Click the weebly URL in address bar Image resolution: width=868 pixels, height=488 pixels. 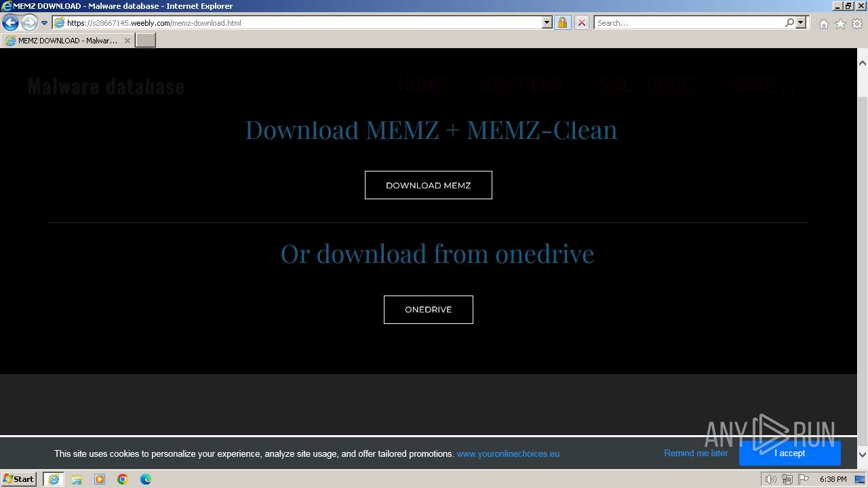pos(154,23)
